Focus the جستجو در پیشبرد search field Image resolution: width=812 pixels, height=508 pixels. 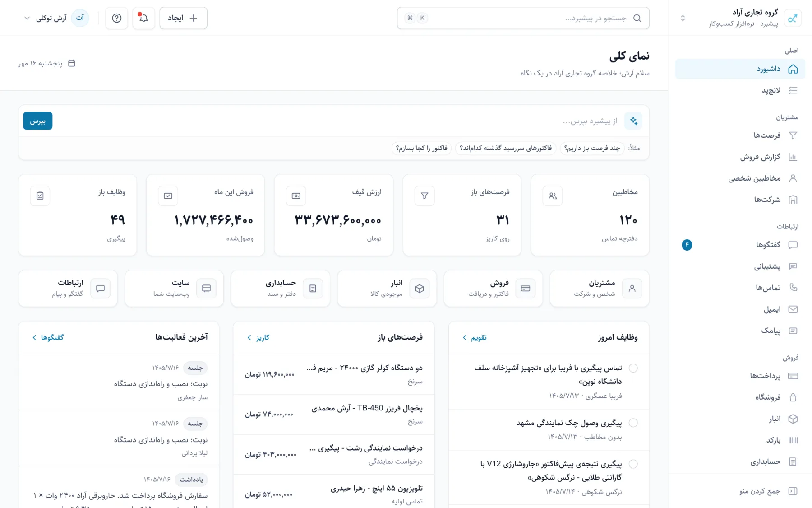click(523, 18)
